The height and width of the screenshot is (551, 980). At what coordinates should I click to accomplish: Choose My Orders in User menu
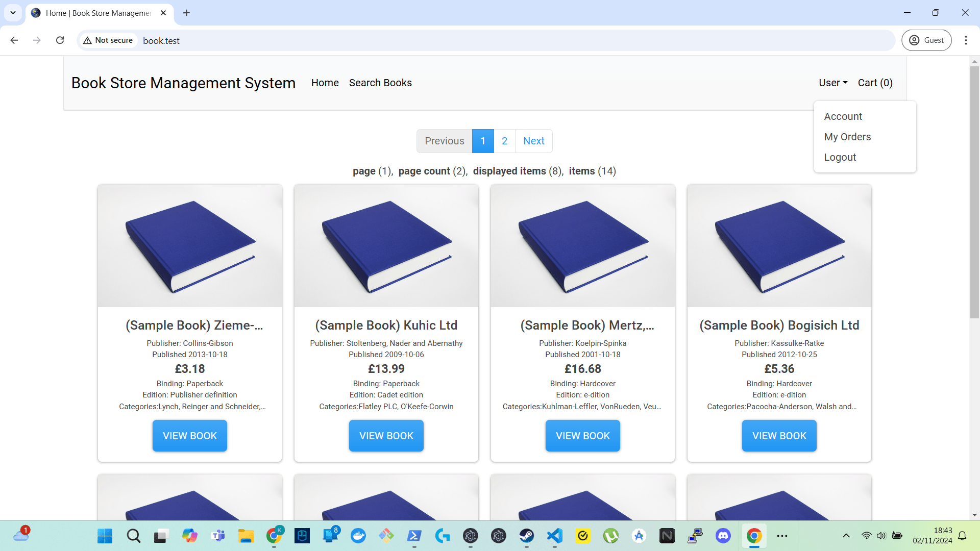tap(847, 137)
